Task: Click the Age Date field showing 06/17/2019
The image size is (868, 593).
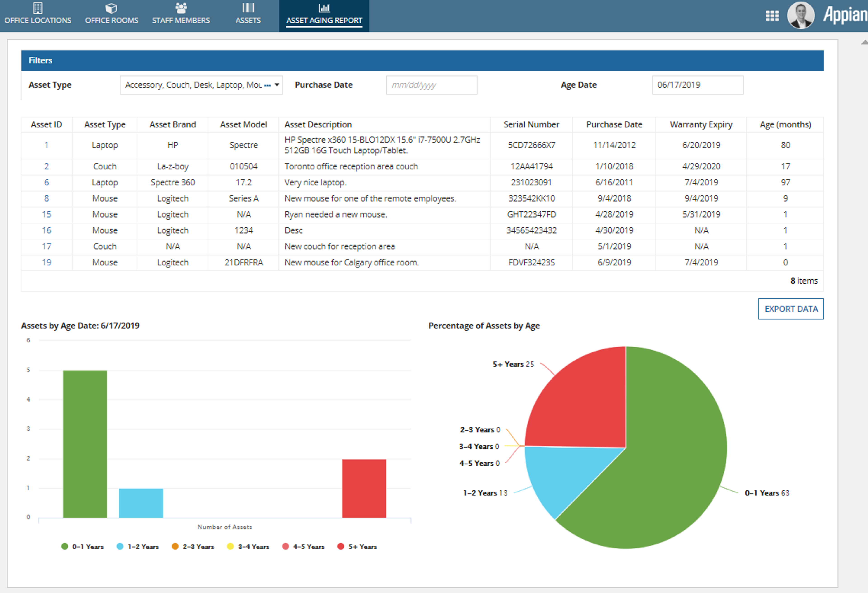Action: tap(698, 85)
